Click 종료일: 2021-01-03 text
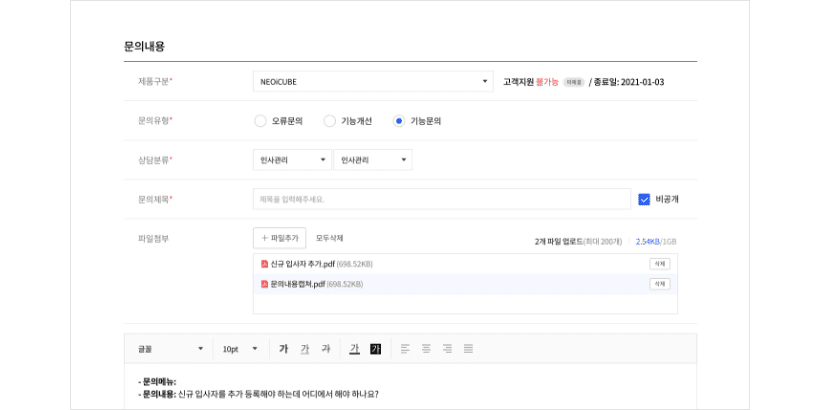Viewport: 820px width, 410px height. [629, 82]
